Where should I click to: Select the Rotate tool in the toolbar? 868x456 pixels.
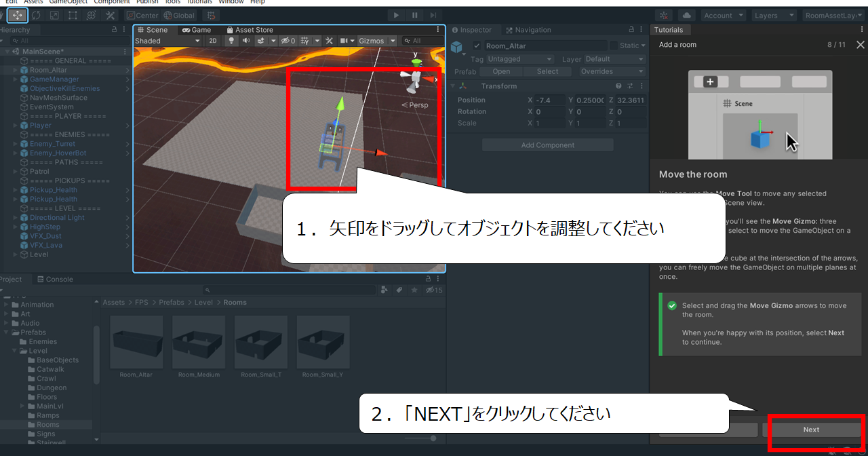(x=36, y=15)
